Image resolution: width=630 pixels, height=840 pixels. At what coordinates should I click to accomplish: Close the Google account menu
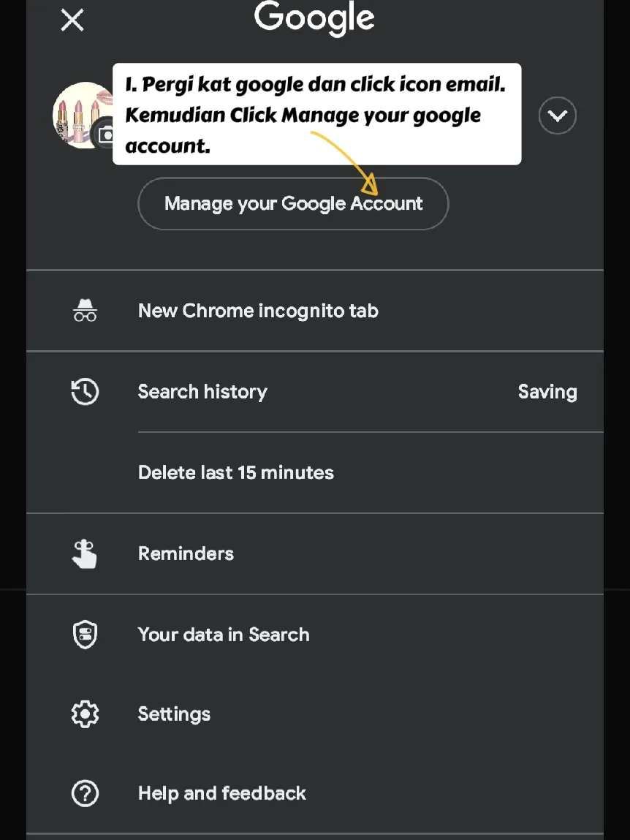72,20
